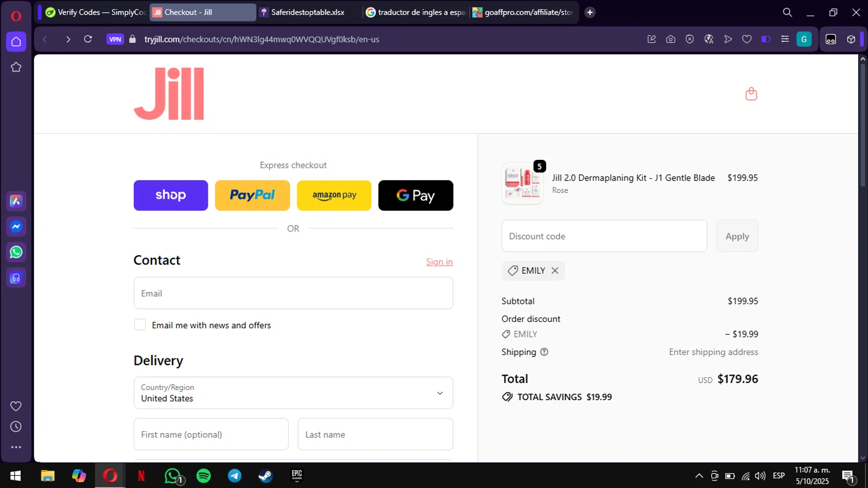
Task: Switch to the Checkout - Jill tab
Action: click(203, 12)
